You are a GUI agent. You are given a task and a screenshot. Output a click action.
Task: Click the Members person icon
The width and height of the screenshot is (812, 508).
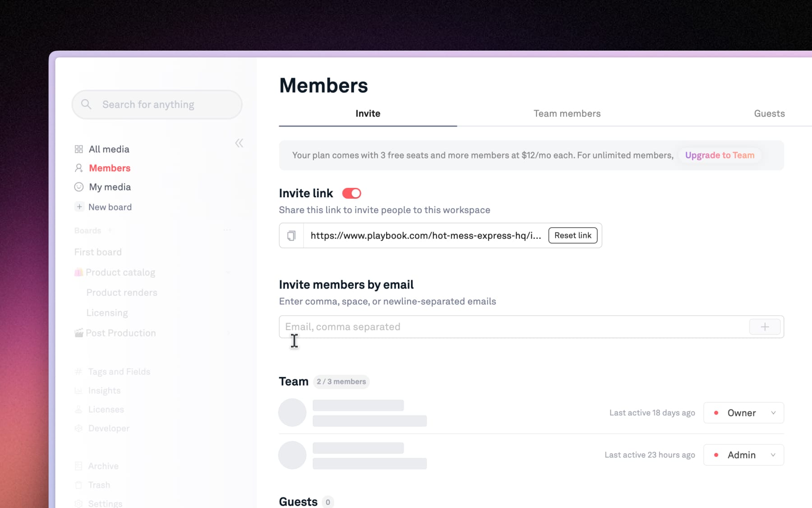click(x=79, y=168)
